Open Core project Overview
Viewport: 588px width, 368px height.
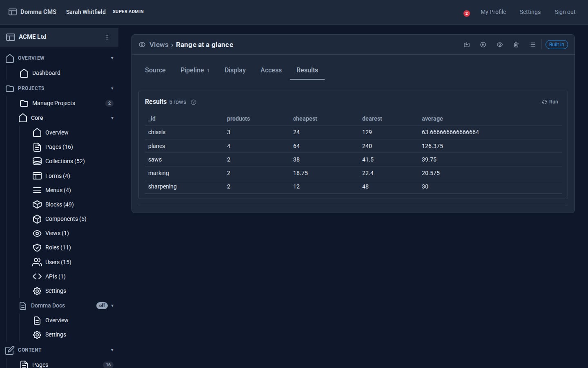pyautogui.click(x=57, y=132)
